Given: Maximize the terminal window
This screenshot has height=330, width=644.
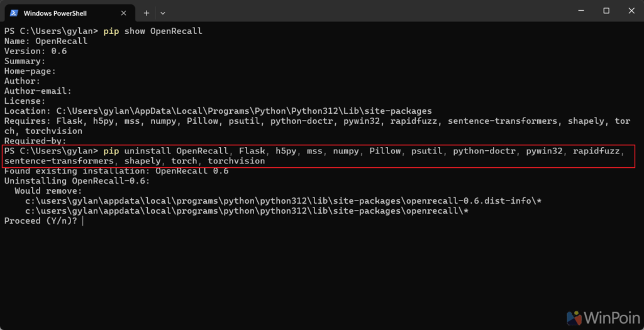Looking at the screenshot, I should (606, 11).
